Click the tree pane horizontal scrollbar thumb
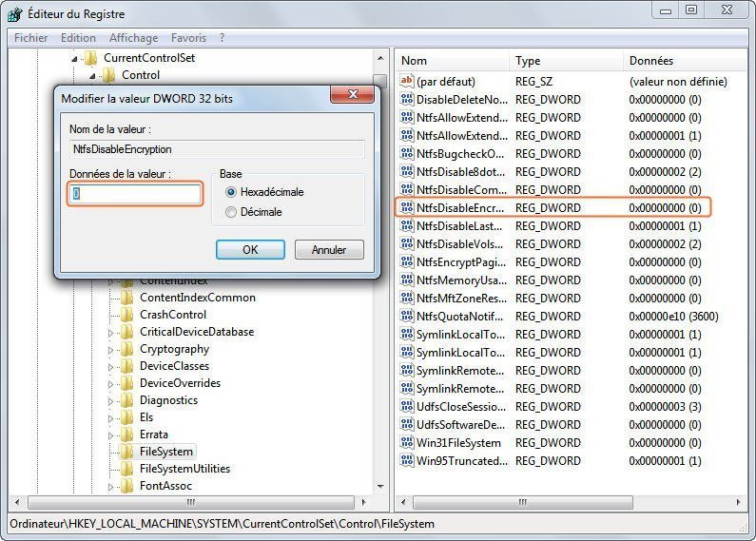 point(191,502)
